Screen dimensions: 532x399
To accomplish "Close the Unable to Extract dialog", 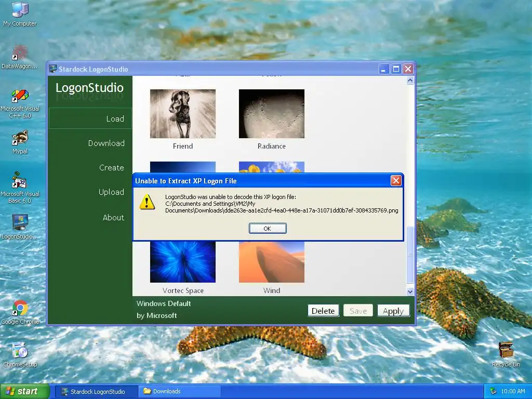I will (395, 180).
